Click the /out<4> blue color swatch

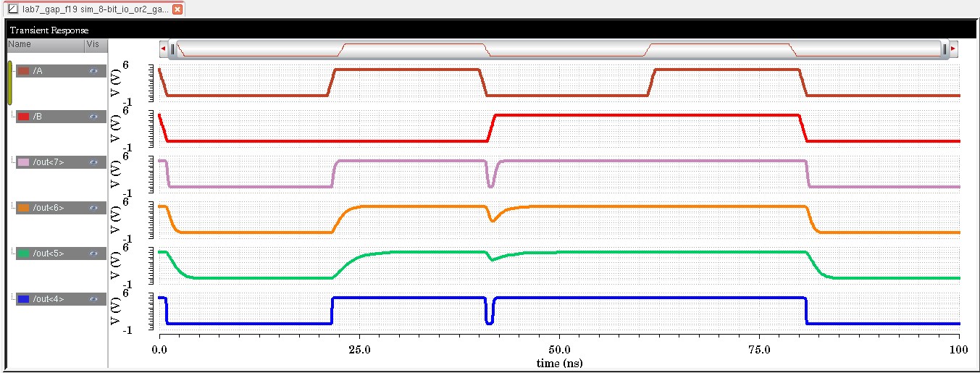click(24, 299)
